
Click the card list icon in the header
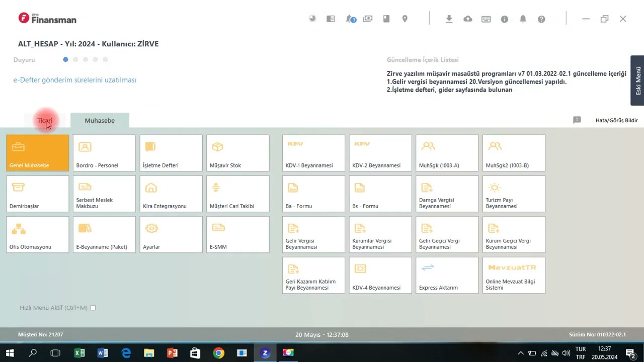tap(331, 19)
